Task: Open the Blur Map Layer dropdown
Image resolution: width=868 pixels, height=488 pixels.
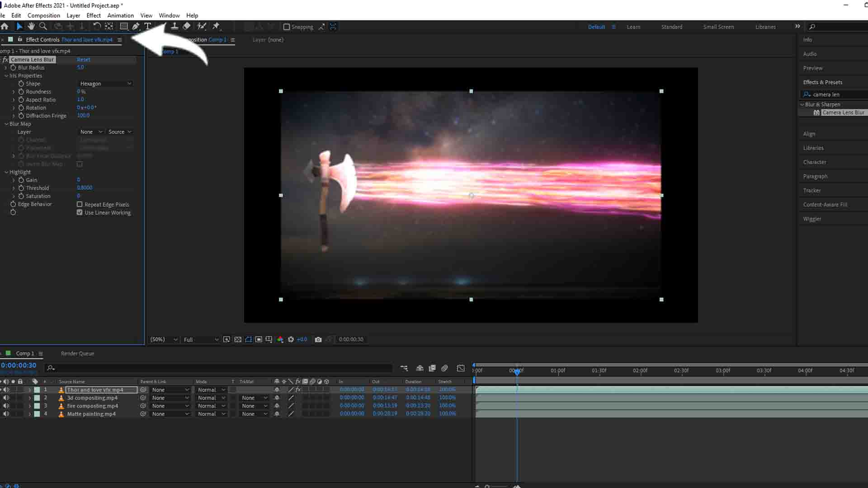Action: tap(90, 131)
